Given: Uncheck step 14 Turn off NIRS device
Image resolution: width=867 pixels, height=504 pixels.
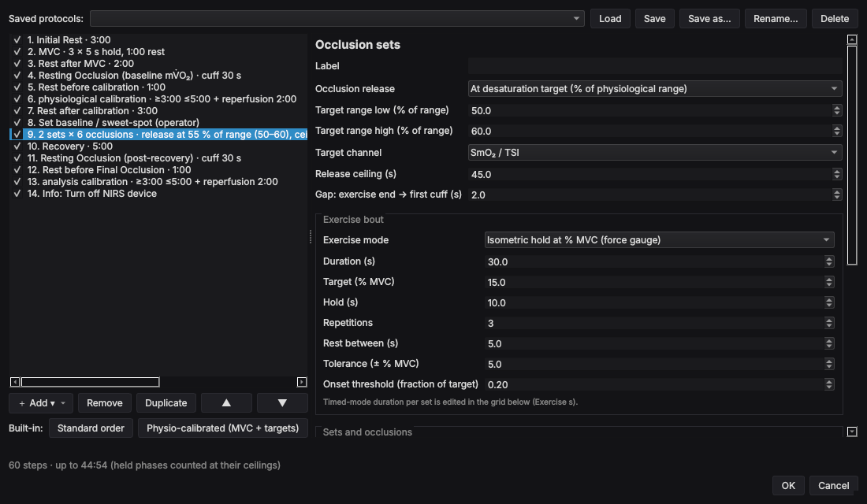Looking at the screenshot, I should coord(17,194).
